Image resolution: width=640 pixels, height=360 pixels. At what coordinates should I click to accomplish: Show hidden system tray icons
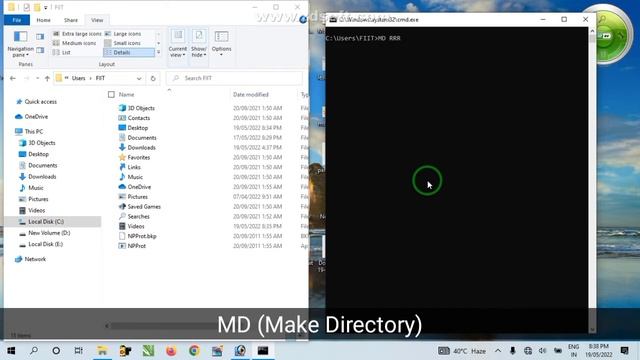tap(498, 351)
